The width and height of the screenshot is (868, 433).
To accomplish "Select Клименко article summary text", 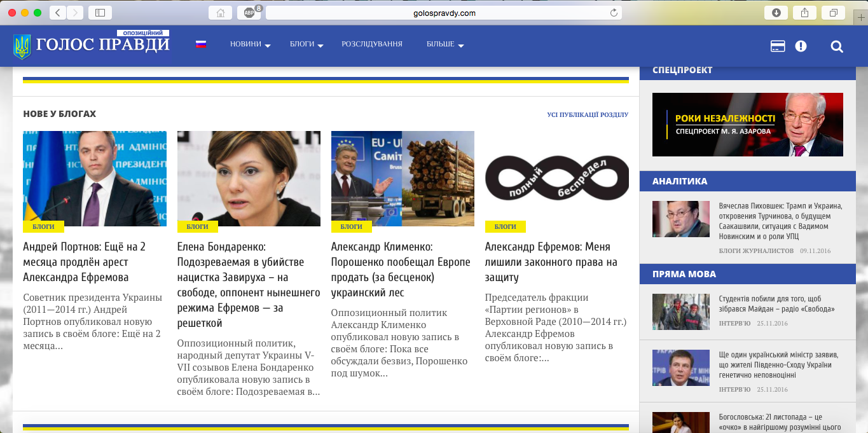I will [x=399, y=343].
